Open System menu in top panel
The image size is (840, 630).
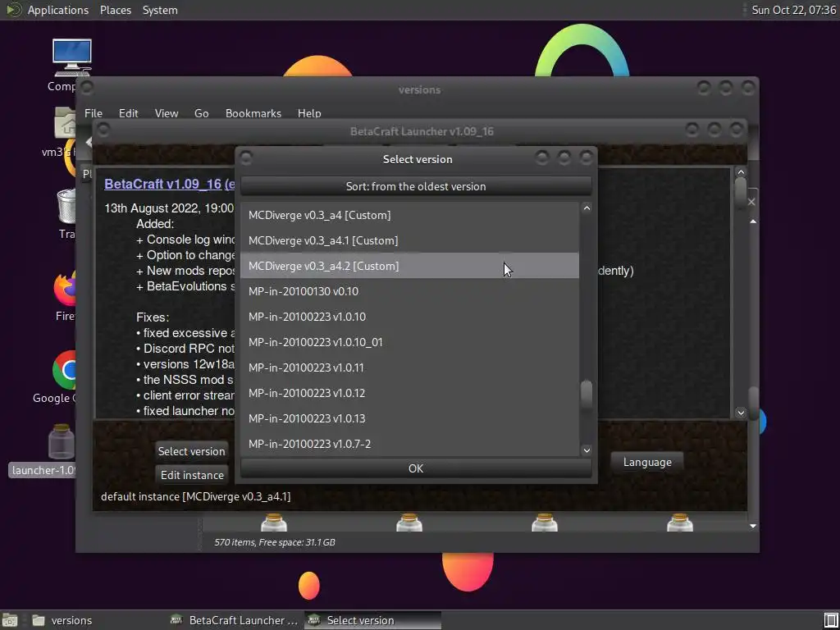pyautogui.click(x=160, y=10)
